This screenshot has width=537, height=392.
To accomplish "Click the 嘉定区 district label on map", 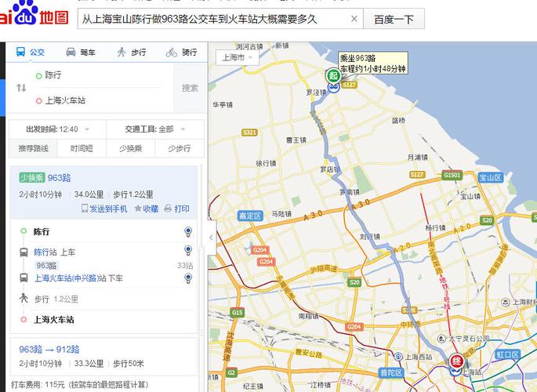I will tap(250, 216).
